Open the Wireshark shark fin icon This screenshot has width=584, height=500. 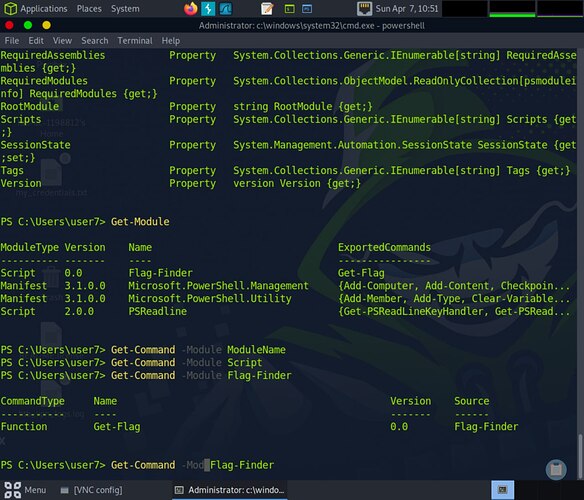coord(225,9)
